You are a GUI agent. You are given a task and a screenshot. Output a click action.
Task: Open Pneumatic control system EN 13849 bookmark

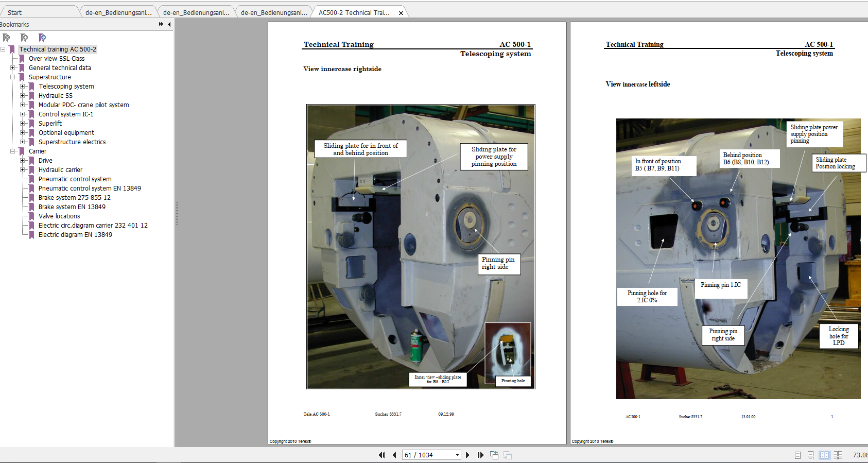(90, 188)
